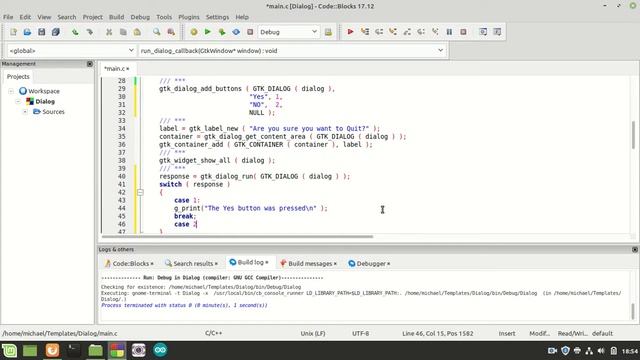Select the Projects tab in Management
The height and width of the screenshot is (360, 640).
(x=18, y=76)
